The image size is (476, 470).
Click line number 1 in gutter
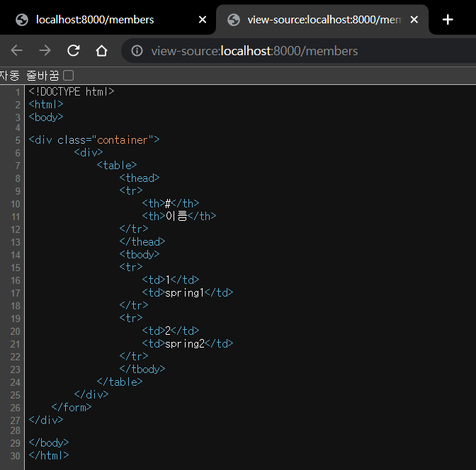coord(18,92)
